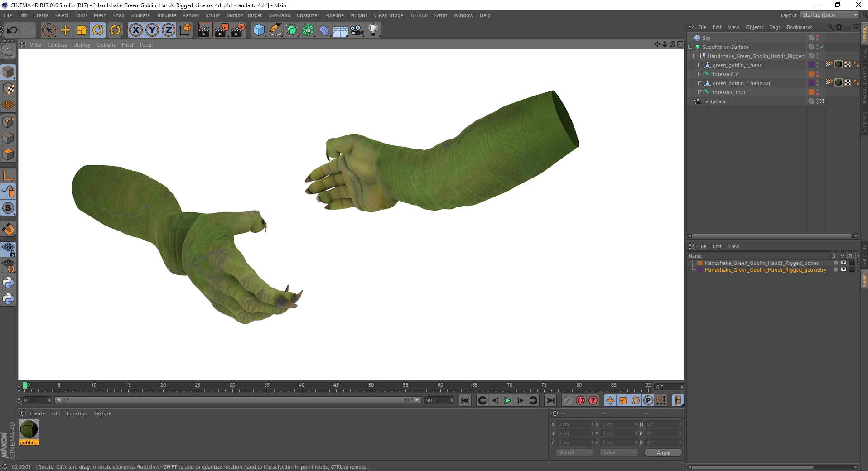868x471 pixels.
Task: Toggle Subdivision Surface enable checkmark
Action: pyautogui.click(x=822, y=47)
